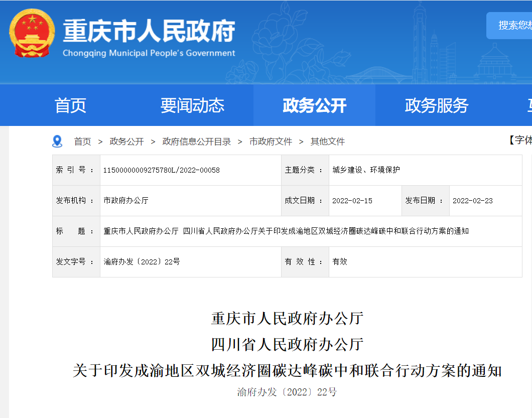Open 首页 in the main navigation bar
The height and width of the screenshot is (418, 532).
tap(70, 105)
